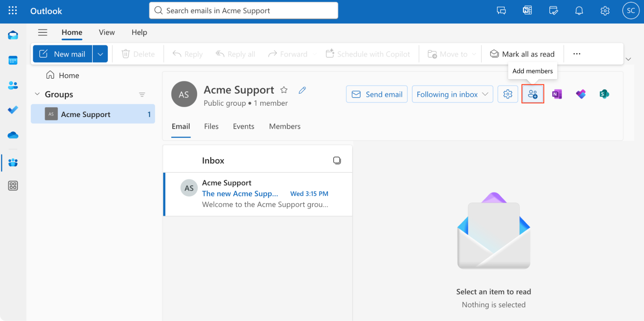Click the Add members icon
Screen dimensions: 644x321
click(x=533, y=94)
